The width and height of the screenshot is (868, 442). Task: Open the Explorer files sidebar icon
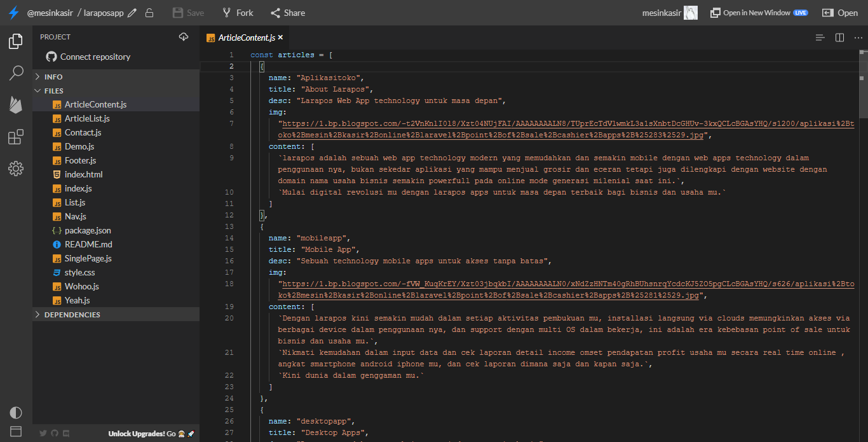click(x=16, y=41)
